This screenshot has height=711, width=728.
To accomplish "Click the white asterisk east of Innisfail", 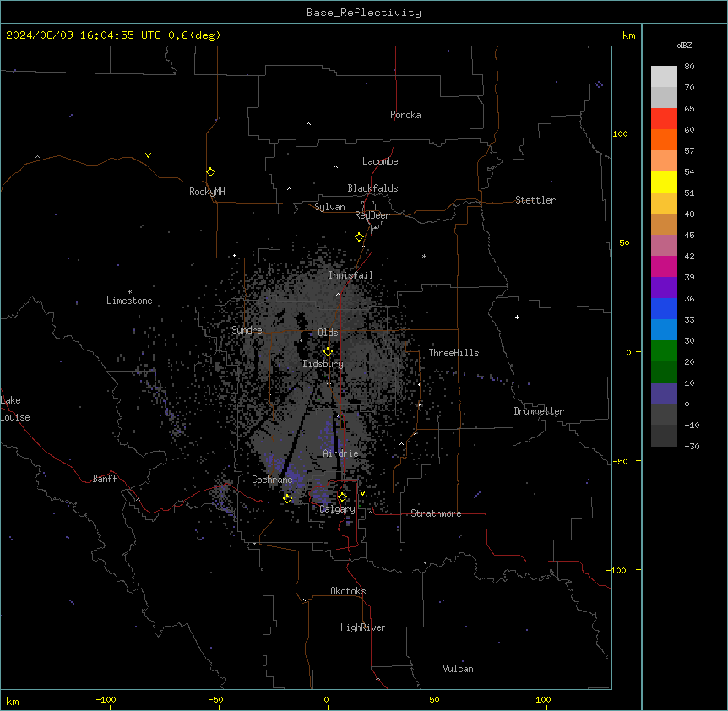I will pos(424,256).
